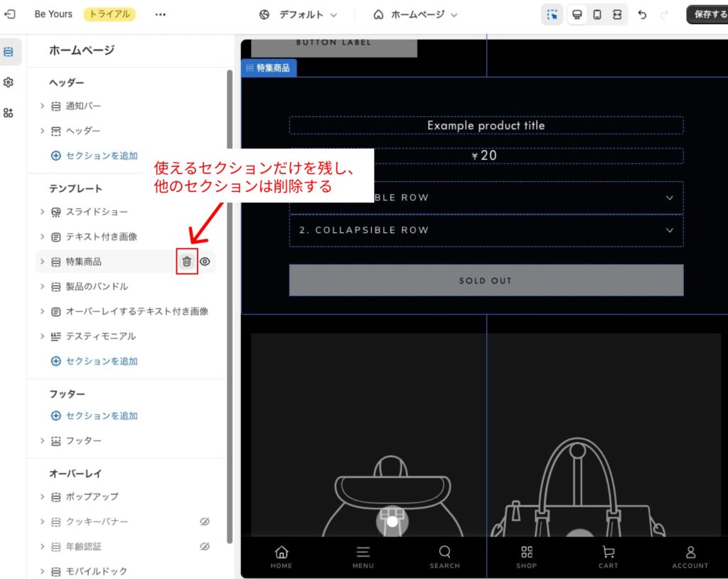Click the exit editor icon at top left
The width and height of the screenshot is (728, 579).
(x=10, y=14)
